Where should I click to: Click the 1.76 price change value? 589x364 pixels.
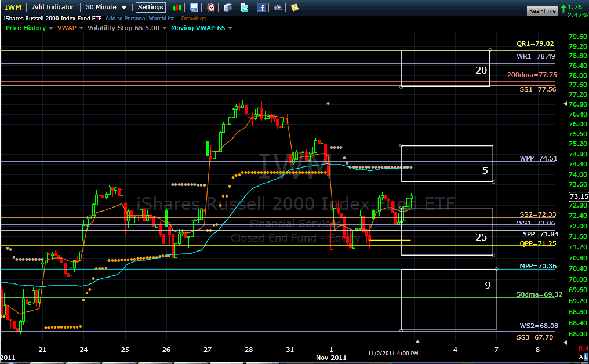click(x=575, y=7)
